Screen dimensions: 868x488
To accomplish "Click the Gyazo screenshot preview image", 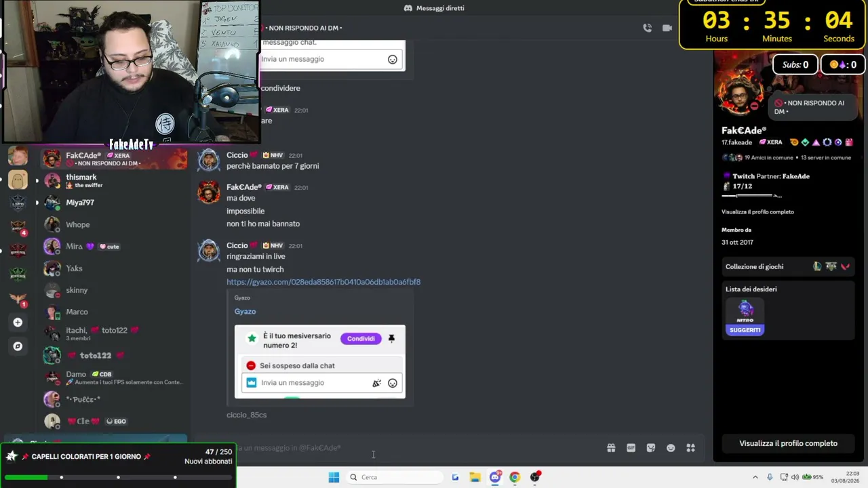I will tap(320, 362).
